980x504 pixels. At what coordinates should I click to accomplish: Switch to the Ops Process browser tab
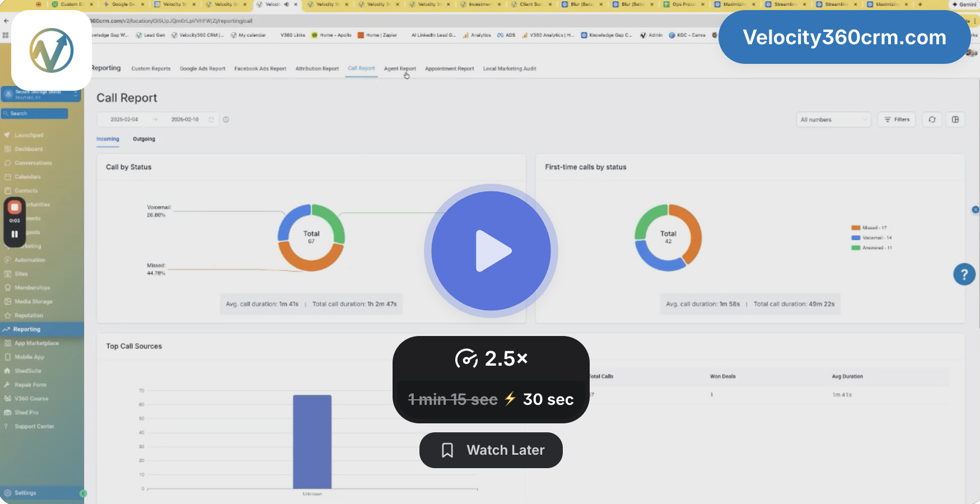[x=683, y=4]
